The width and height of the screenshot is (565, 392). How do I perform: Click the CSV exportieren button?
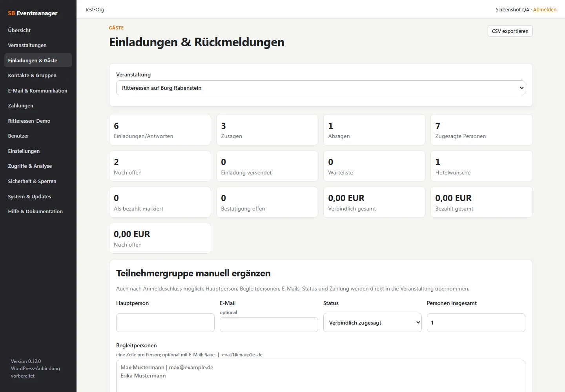(510, 31)
